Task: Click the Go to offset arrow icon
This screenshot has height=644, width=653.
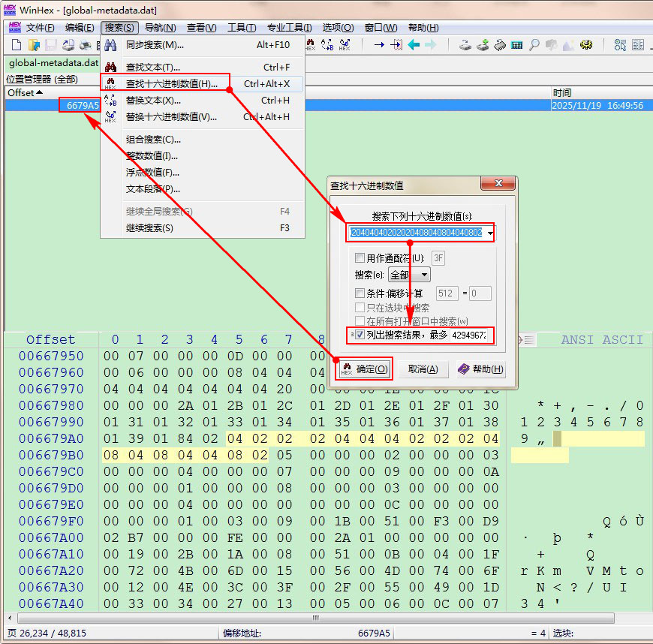Action: pyautogui.click(x=379, y=45)
